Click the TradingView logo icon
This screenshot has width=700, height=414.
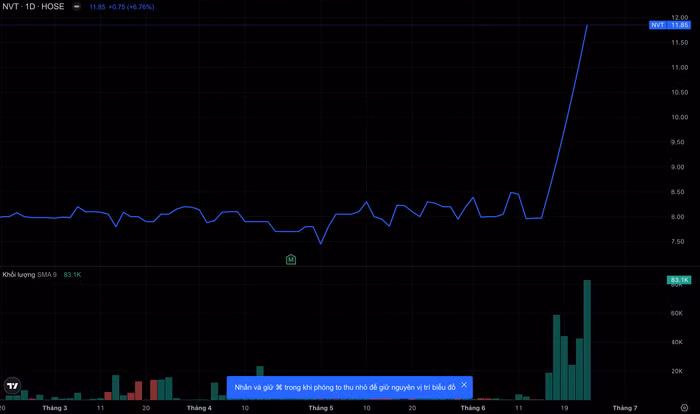13,386
